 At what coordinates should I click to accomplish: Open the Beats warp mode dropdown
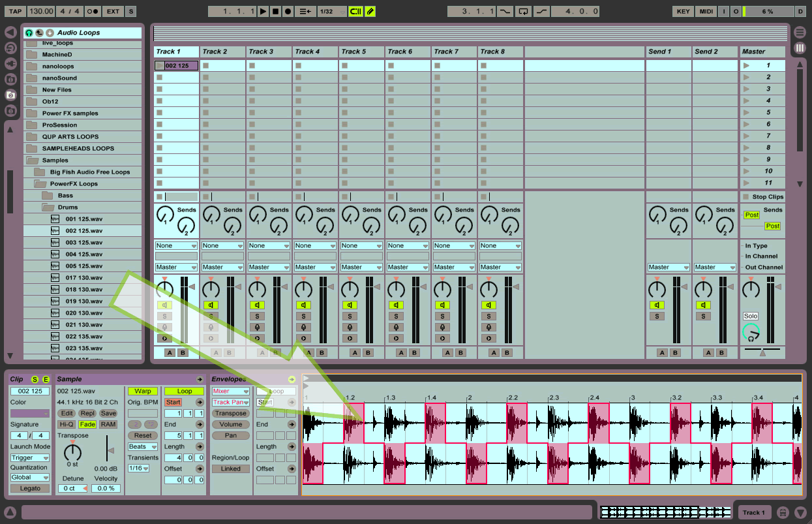143,446
